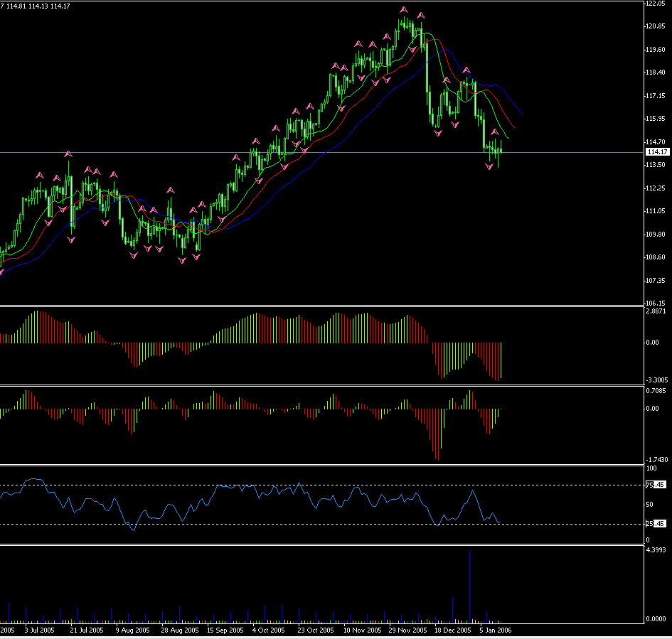Select the 117.15 price axis label

655,95
